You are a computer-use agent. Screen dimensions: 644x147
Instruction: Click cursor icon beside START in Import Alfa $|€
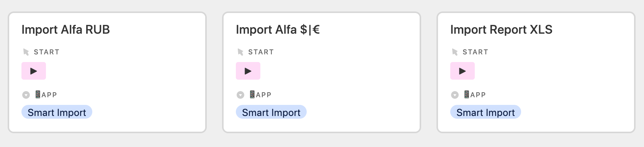point(240,52)
